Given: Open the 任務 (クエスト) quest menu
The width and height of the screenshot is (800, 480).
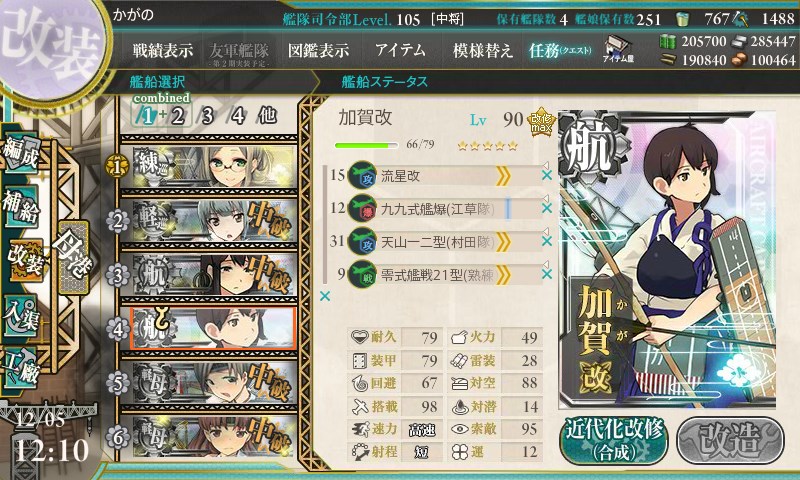Looking at the screenshot, I should click(x=560, y=50).
